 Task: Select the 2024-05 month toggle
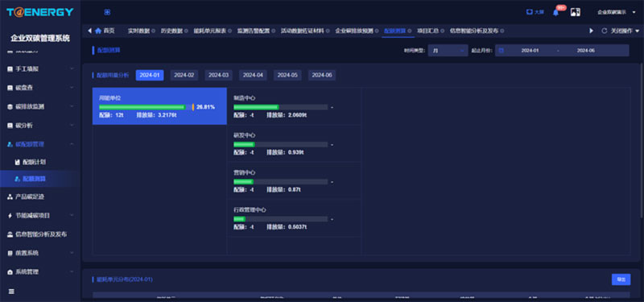pos(287,75)
